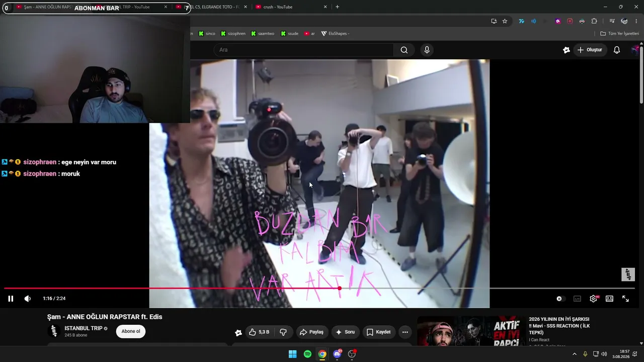Open a new browser tab
This screenshot has height=362, width=644.
(x=337, y=7)
